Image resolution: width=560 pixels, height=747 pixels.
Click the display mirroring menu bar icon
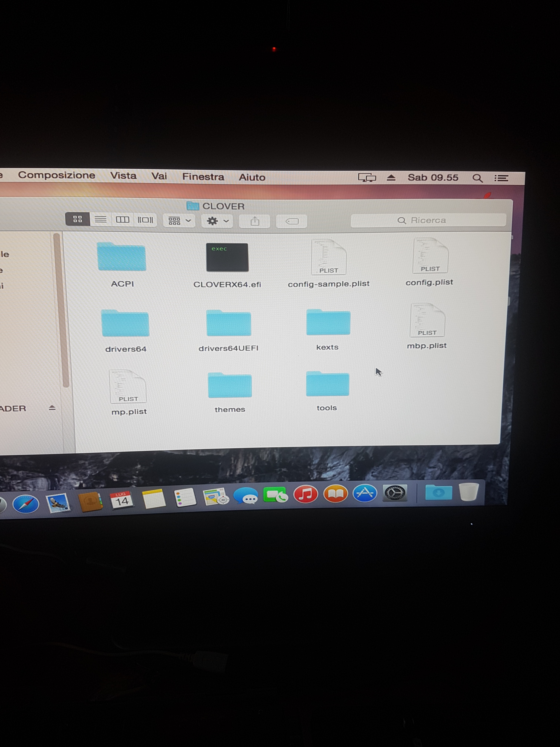coord(367,178)
